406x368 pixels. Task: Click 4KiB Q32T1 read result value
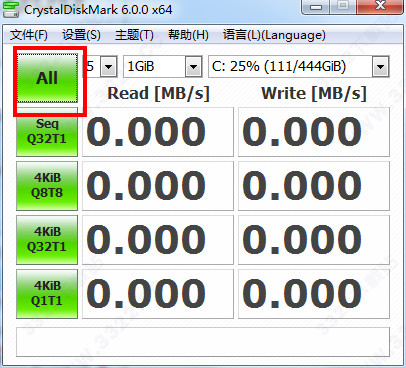tap(158, 240)
